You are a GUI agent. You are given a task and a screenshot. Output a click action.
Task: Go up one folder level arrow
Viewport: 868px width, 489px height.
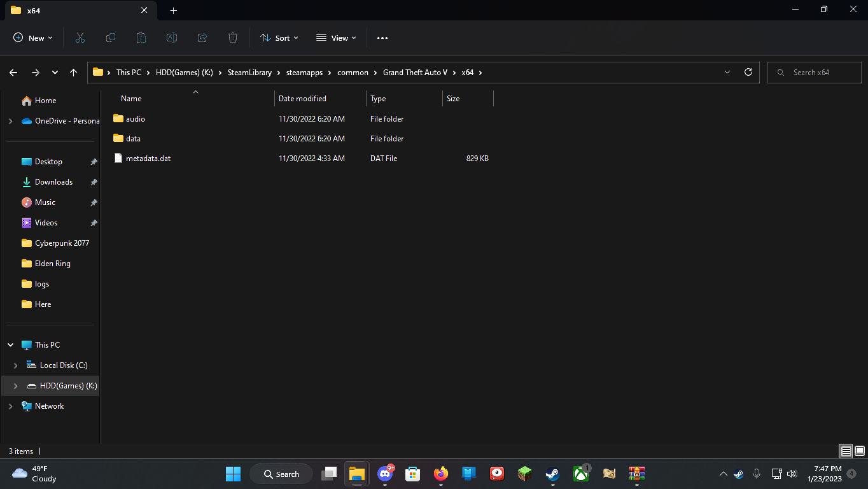coord(74,73)
